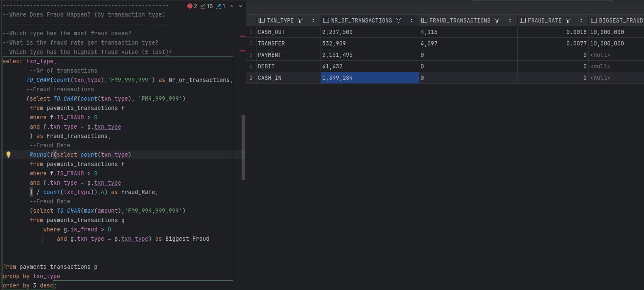Click the yellow light bulb quick-fix icon
The image size is (644, 290).
8,155
